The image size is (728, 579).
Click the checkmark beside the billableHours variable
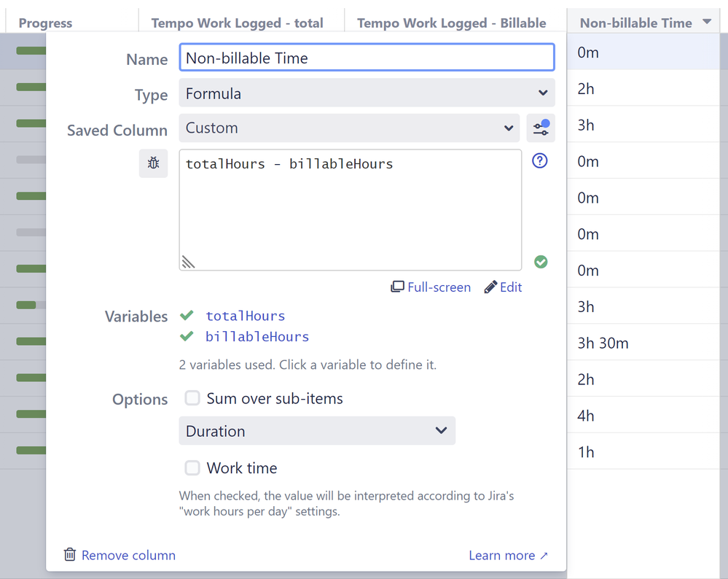point(187,337)
